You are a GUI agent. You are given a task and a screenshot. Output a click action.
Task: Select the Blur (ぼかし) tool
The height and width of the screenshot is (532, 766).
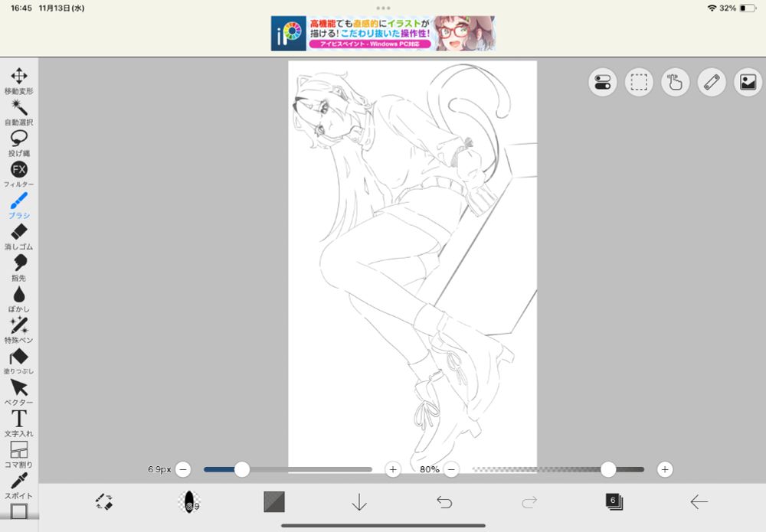coord(19,299)
